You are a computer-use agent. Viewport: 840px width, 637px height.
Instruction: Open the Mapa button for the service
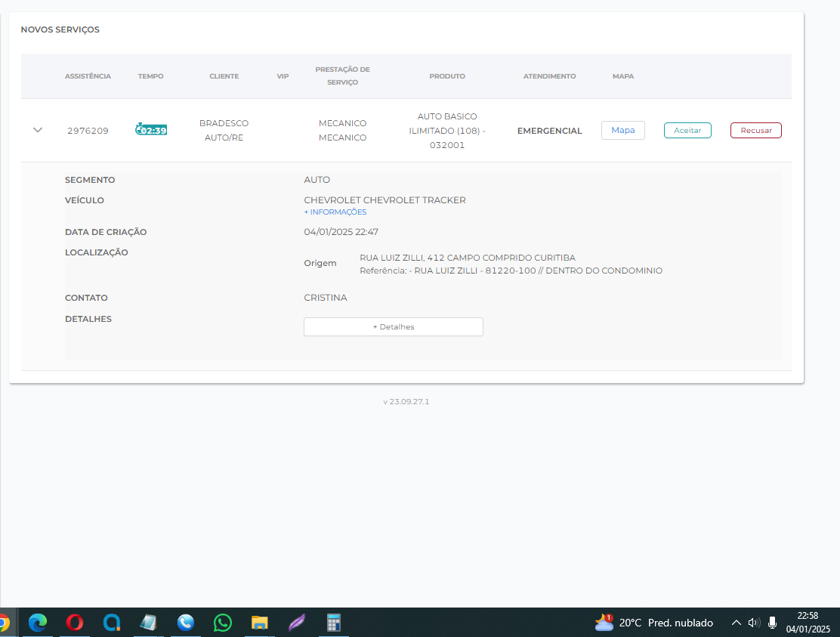(622, 130)
